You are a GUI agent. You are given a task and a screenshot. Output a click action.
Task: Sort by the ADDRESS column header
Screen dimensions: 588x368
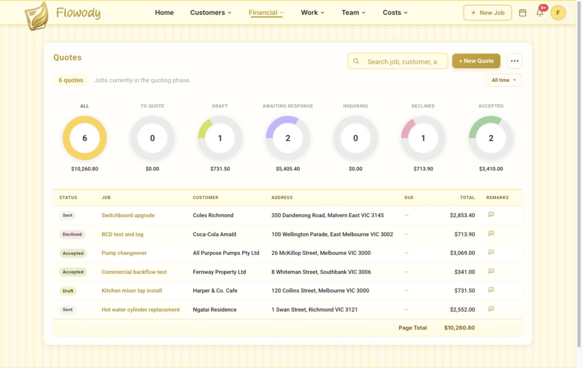click(282, 197)
